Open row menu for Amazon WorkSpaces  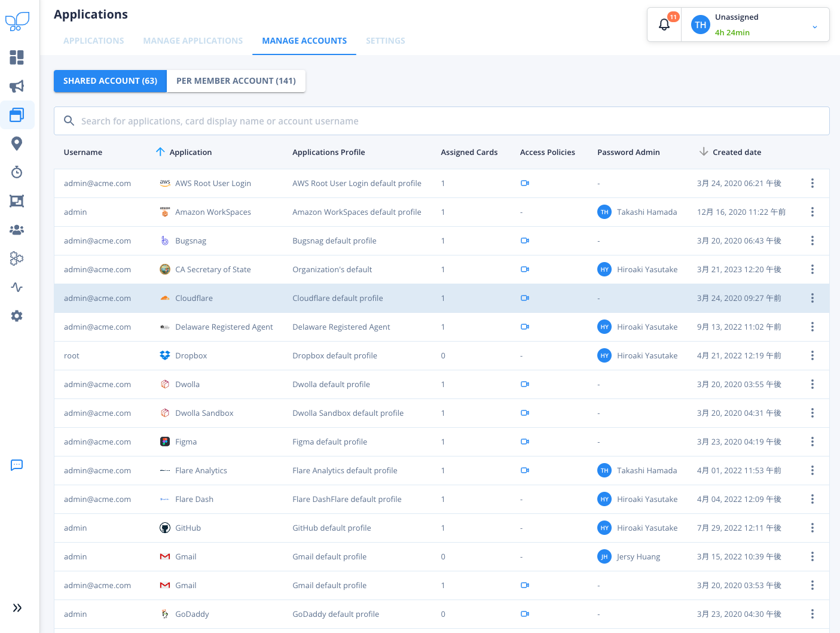coord(812,212)
